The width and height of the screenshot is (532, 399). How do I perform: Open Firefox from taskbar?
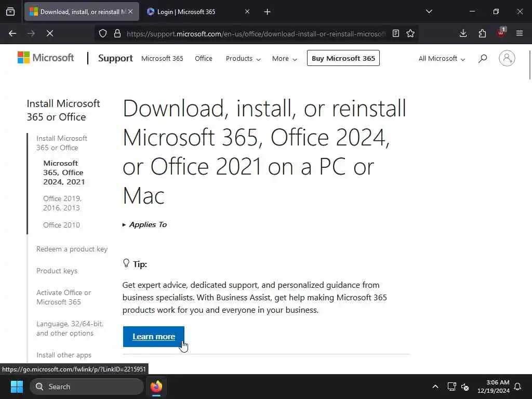[156, 387]
